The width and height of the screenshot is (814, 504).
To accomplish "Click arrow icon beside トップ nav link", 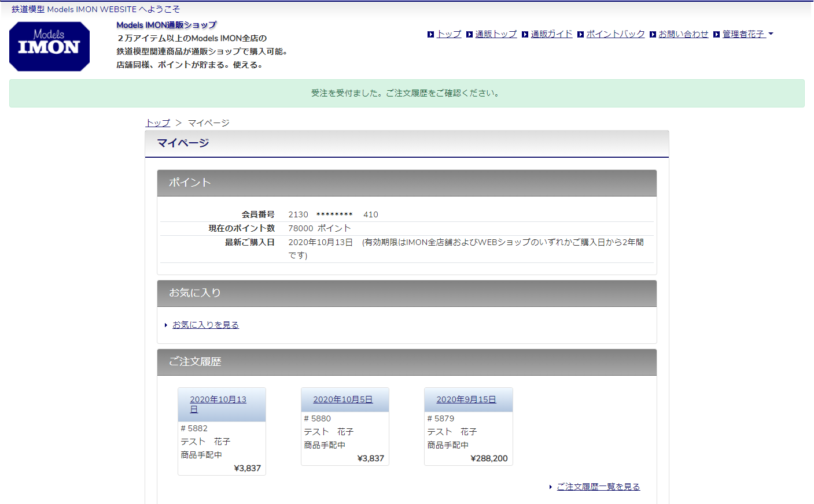I will 430,35.
